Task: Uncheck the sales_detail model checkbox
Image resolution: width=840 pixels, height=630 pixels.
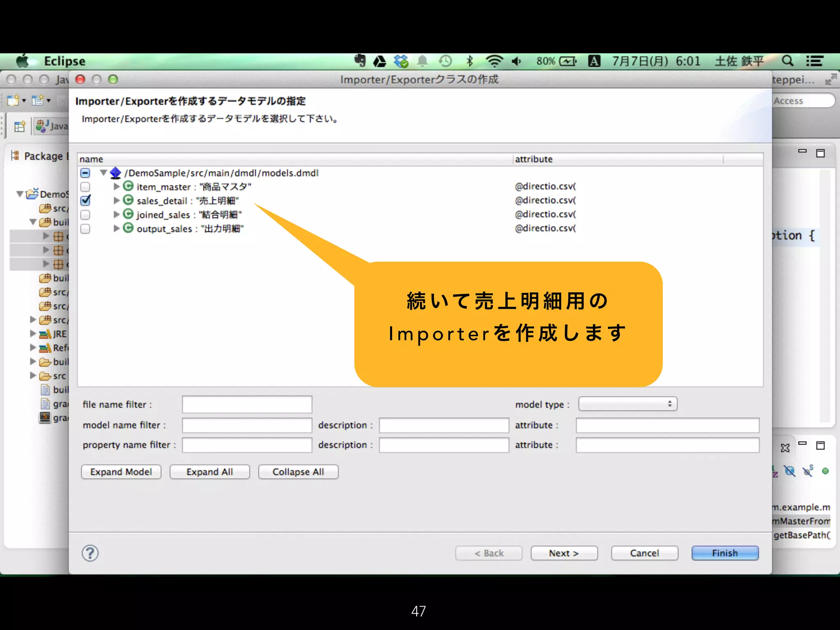Action: coord(85,201)
